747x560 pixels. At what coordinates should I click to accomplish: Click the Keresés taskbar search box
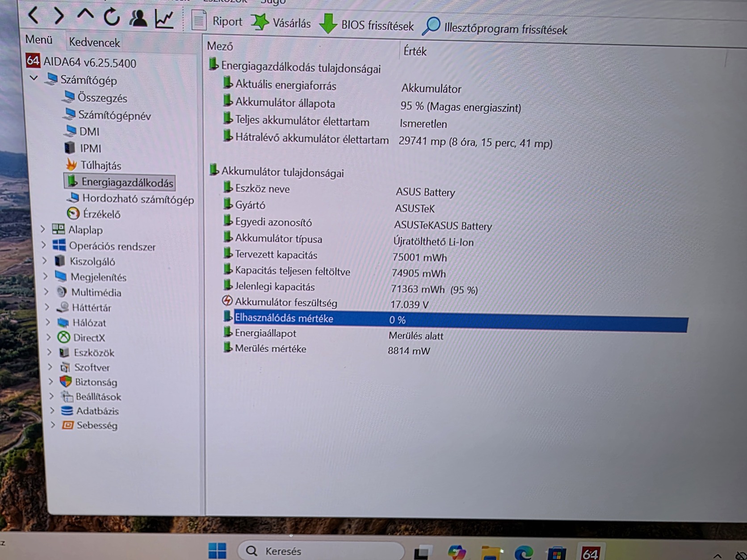click(x=321, y=551)
